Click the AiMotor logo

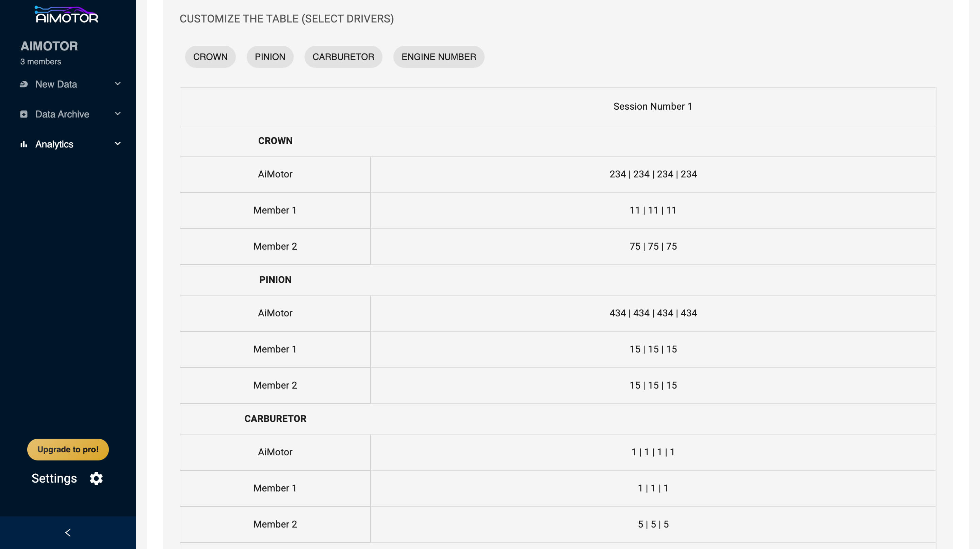click(67, 15)
